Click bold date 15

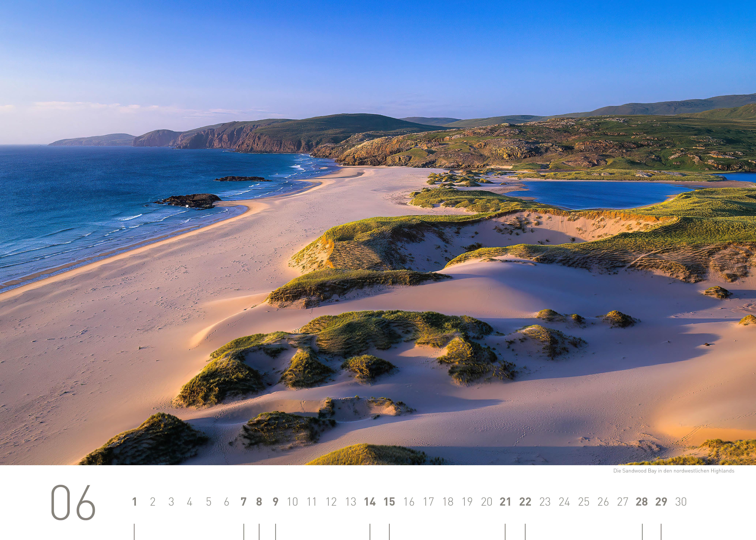389,501
